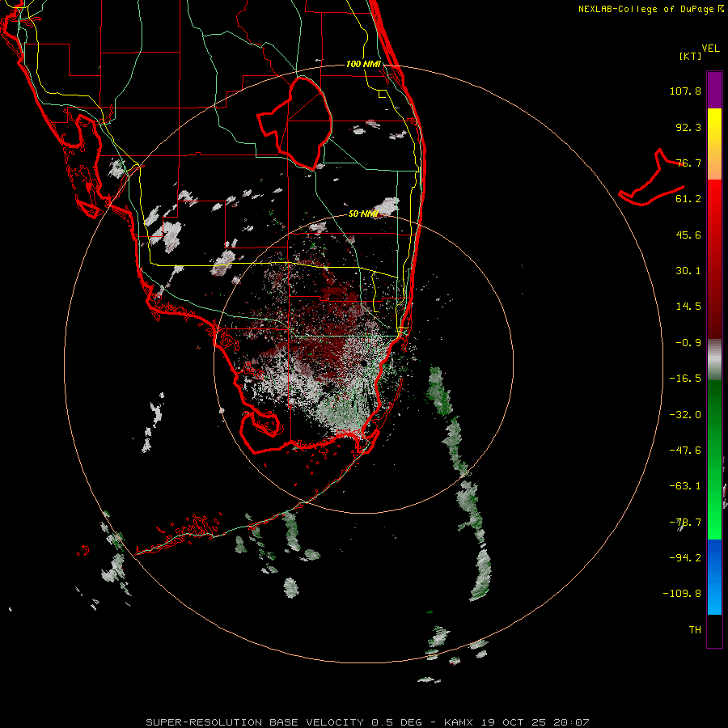
Task: Click the 50 NMI range ring label
Action: point(363,214)
